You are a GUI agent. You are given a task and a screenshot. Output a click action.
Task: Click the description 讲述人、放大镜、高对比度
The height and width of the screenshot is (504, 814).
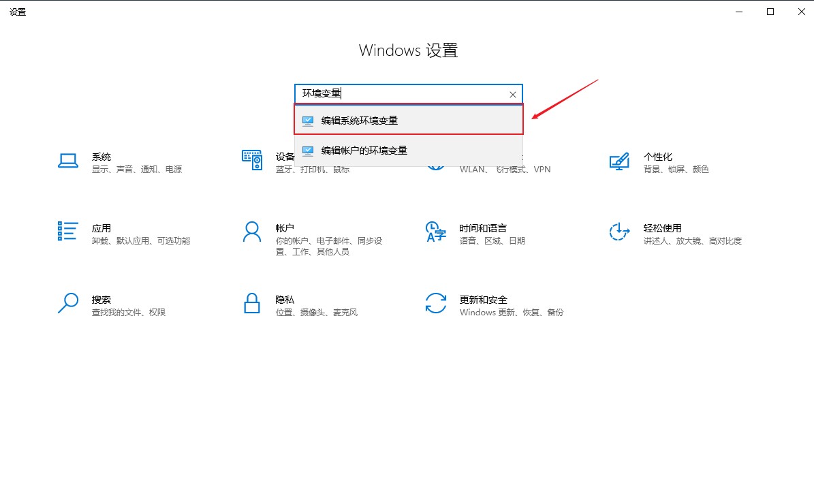click(x=693, y=241)
